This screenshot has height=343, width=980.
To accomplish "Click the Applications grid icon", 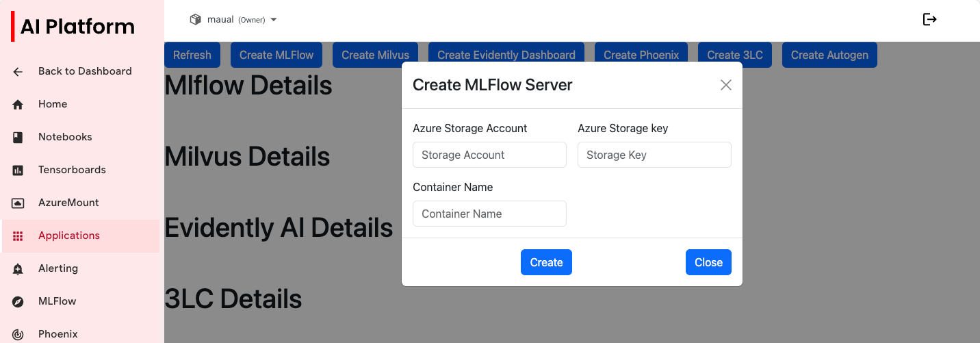I will click(x=18, y=236).
